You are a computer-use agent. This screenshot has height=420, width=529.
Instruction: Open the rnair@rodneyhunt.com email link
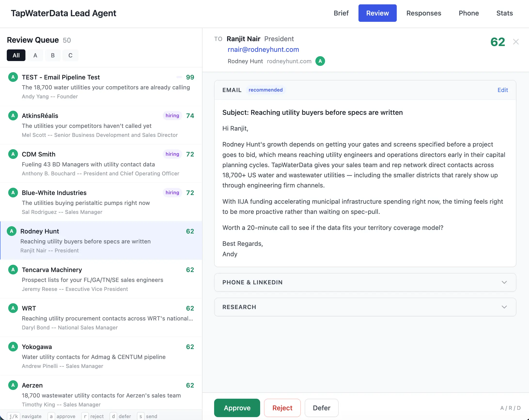pos(263,49)
